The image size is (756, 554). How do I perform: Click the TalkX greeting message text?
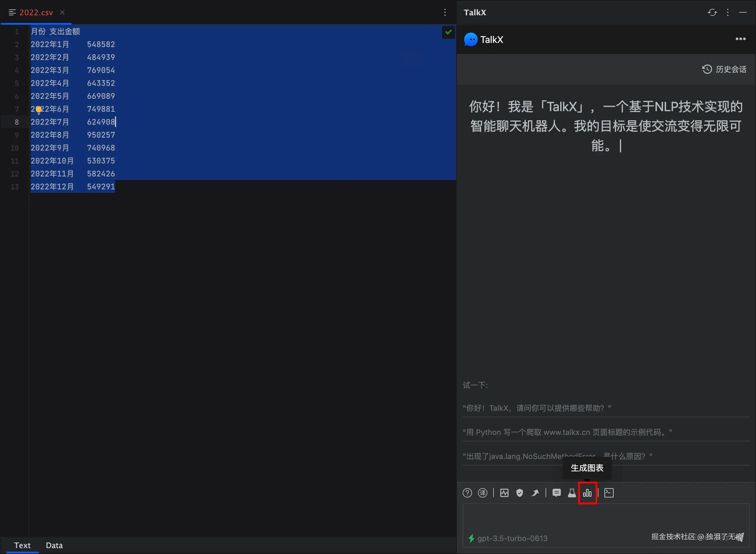(x=606, y=126)
